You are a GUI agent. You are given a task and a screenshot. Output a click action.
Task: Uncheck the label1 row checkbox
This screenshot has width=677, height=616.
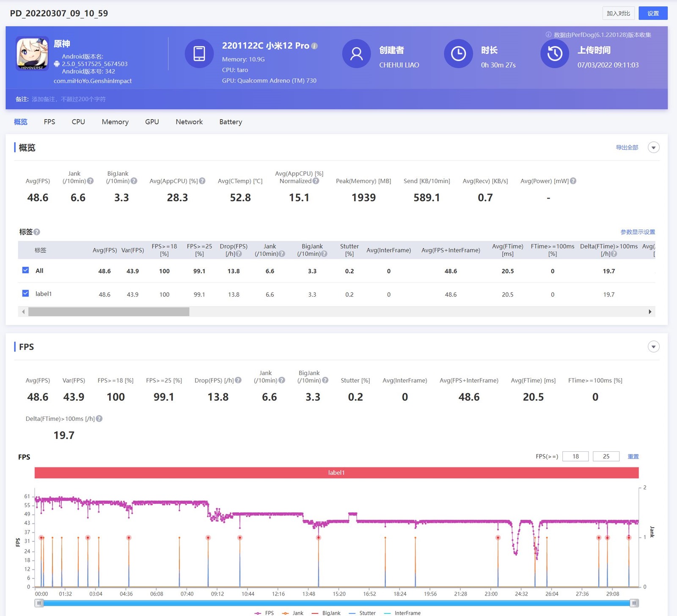pyautogui.click(x=26, y=293)
